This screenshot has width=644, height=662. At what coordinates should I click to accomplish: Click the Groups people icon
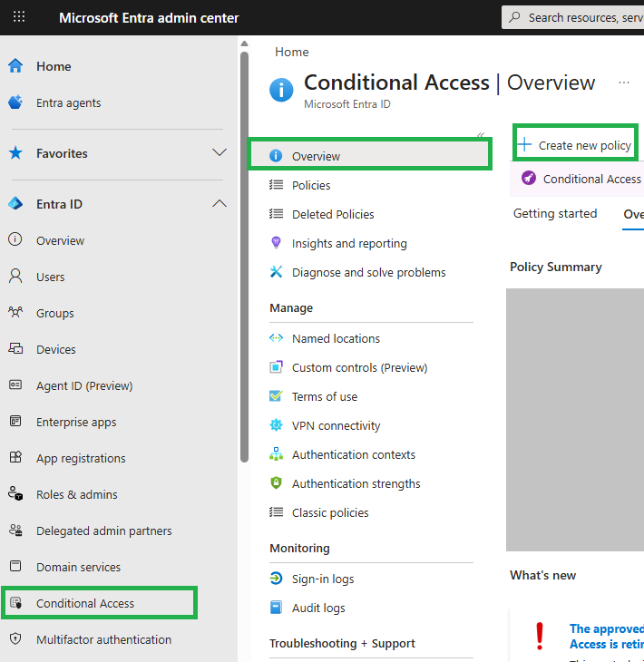point(15,313)
